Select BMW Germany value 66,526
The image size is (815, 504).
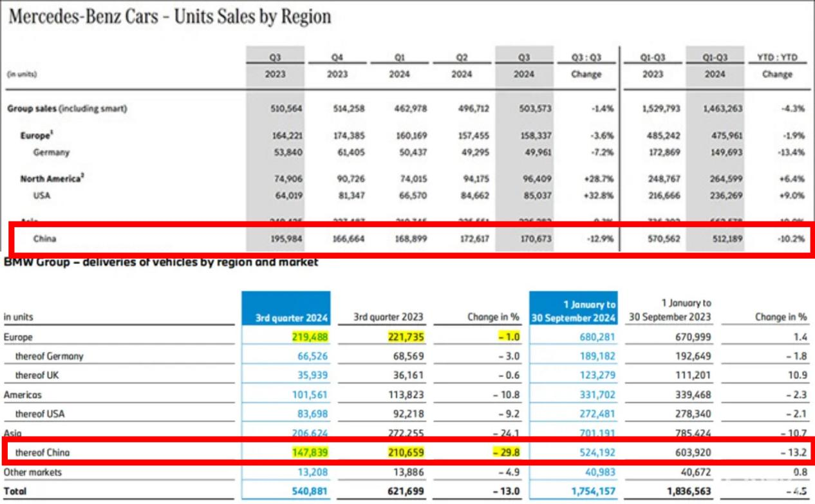(312, 356)
